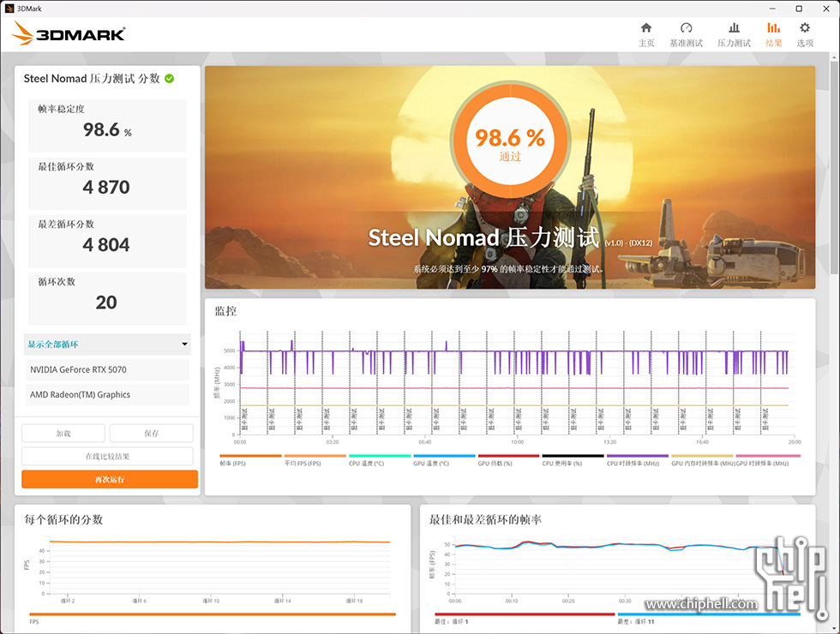The image size is (840, 634).
Task: Click the 加载 load button
Action: coord(63,434)
